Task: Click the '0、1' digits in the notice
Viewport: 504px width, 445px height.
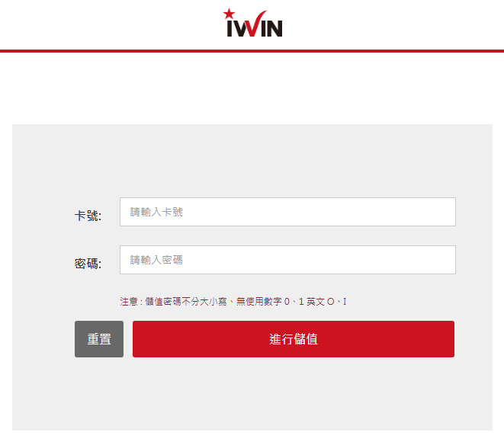Action: click(294, 302)
